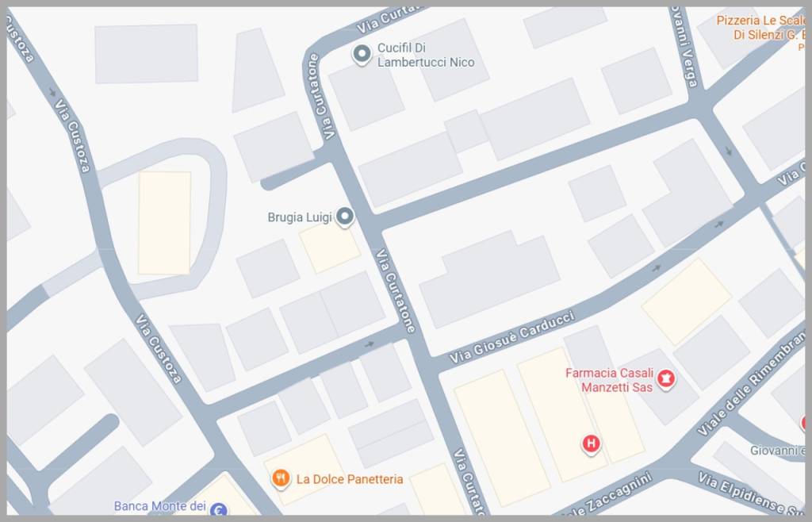The width and height of the screenshot is (812, 522).
Task: Click the one-way arrow left of the Via Giosuè Carducci label
Action: [370, 344]
